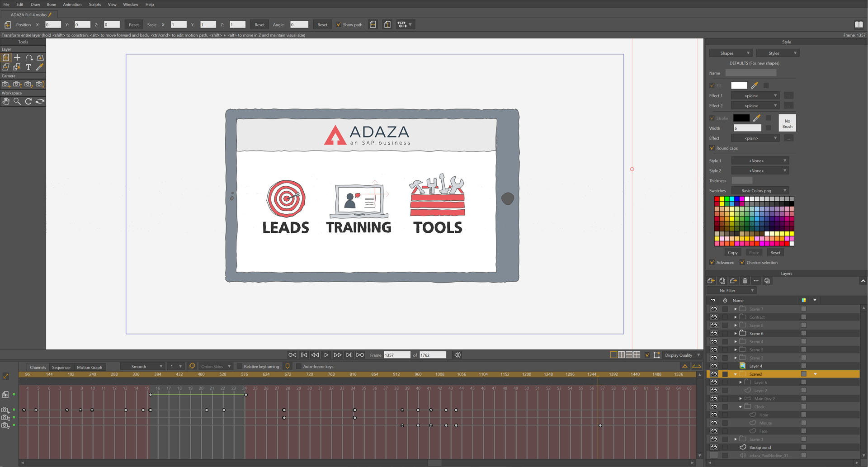Click the current Frame number field
Screen dimensions: 868x467
pyautogui.click(x=397, y=355)
